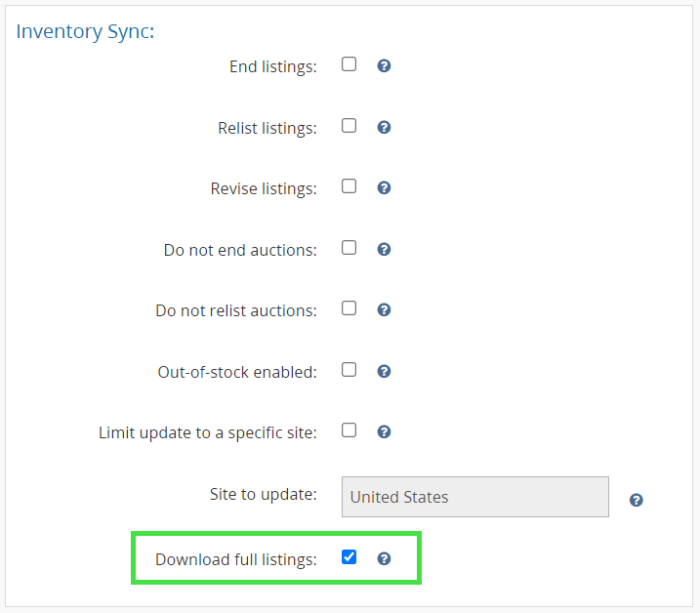Open the Site to update dropdown
700x613 pixels.
pyautogui.click(x=474, y=497)
